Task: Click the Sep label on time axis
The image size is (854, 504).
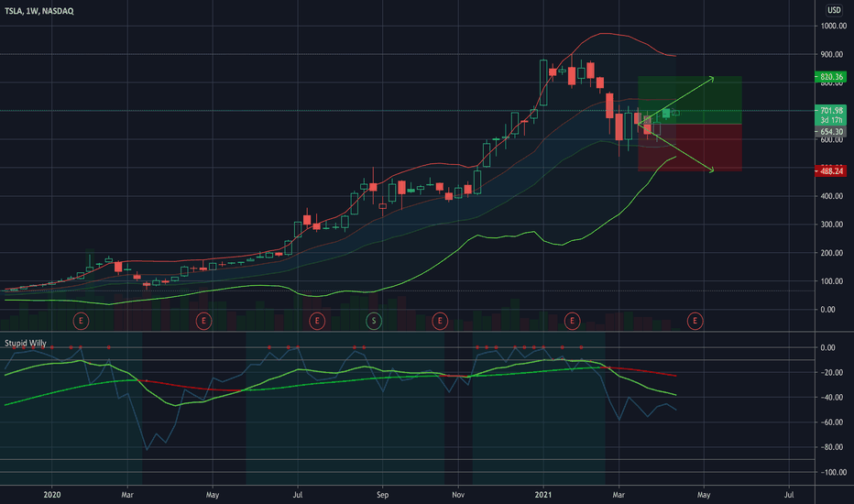Action: pyautogui.click(x=382, y=495)
